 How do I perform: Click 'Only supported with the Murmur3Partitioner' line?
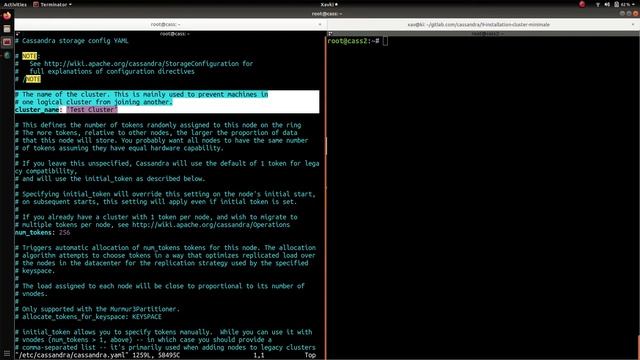coord(97,309)
